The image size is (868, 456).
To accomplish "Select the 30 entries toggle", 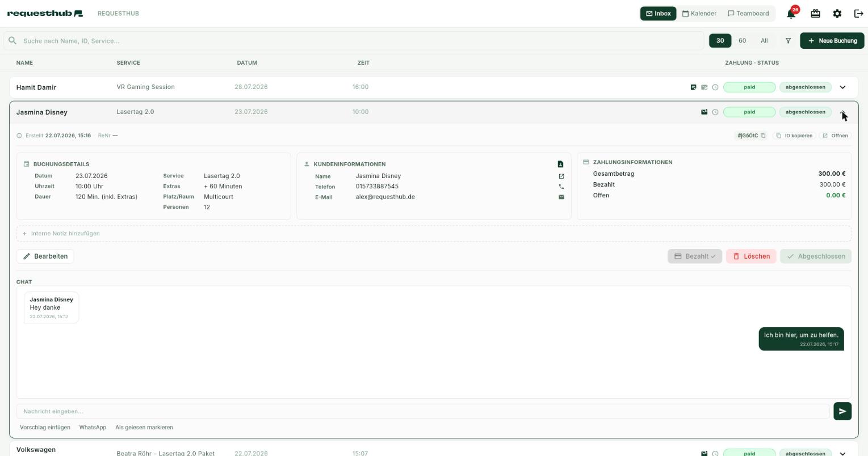I will click(x=720, y=41).
